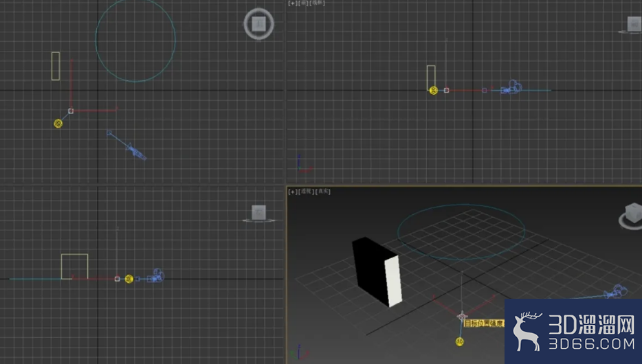Image resolution: width=642 pixels, height=364 pixels.
Task: Select the yellow light in the left viewport
Action: [129, 279]
